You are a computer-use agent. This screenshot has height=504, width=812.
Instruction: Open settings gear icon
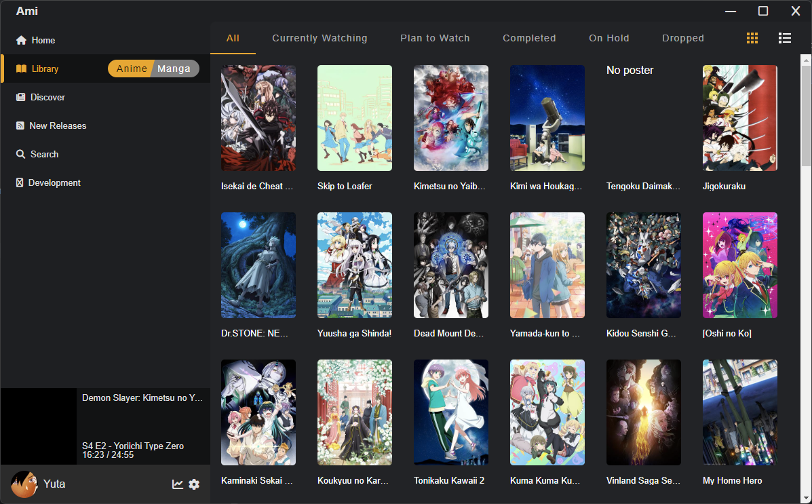(194, 484)
